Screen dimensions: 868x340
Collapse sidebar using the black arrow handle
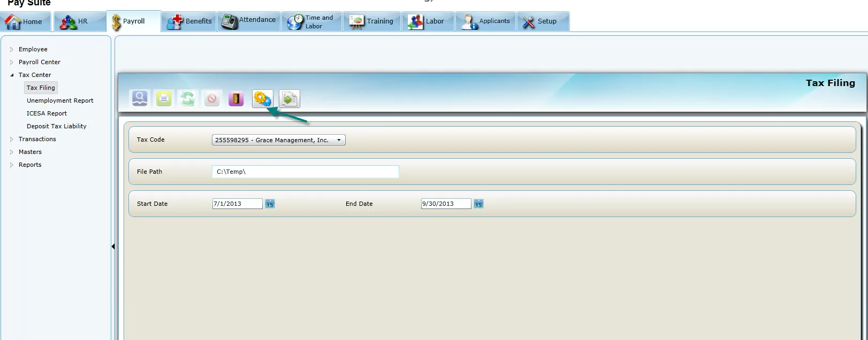pyautogui.click(x=113, y=246)
